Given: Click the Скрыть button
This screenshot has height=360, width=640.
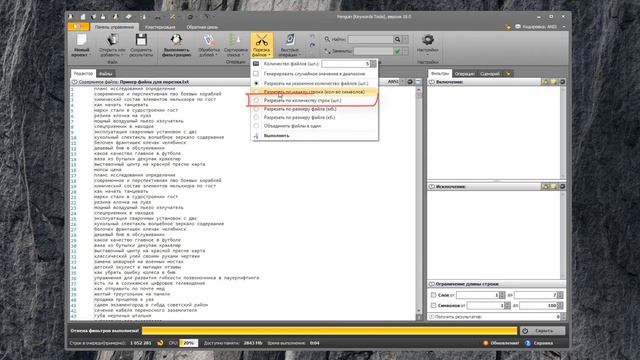Looking at the screenshot, I should pyautogui.click(x=543, y=331).
